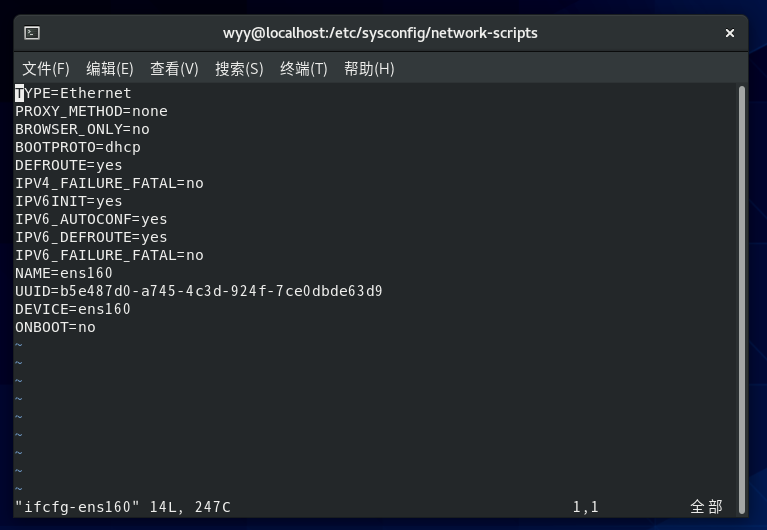Viewport: 767px width, 530px height.
Task: Open the 查看(V) menu
Action: (x=174, y=69)
